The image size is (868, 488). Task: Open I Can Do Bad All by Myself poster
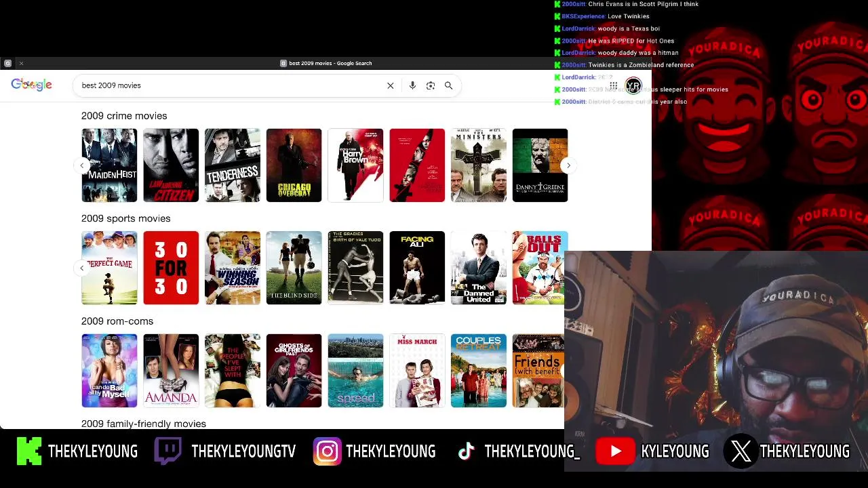click(109, 371)
